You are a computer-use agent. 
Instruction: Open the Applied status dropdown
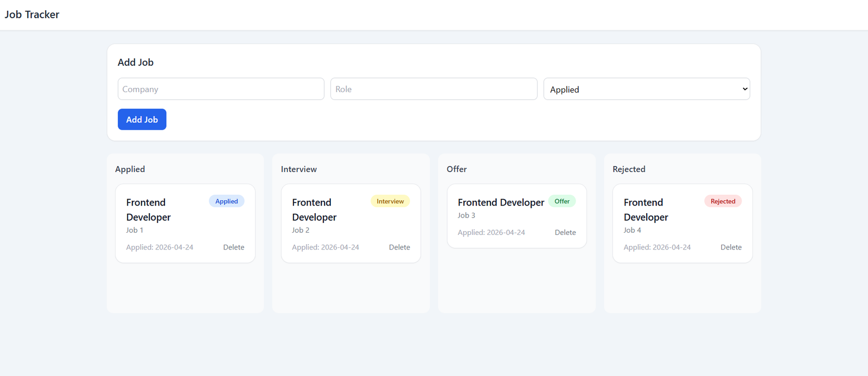point(646,89)
